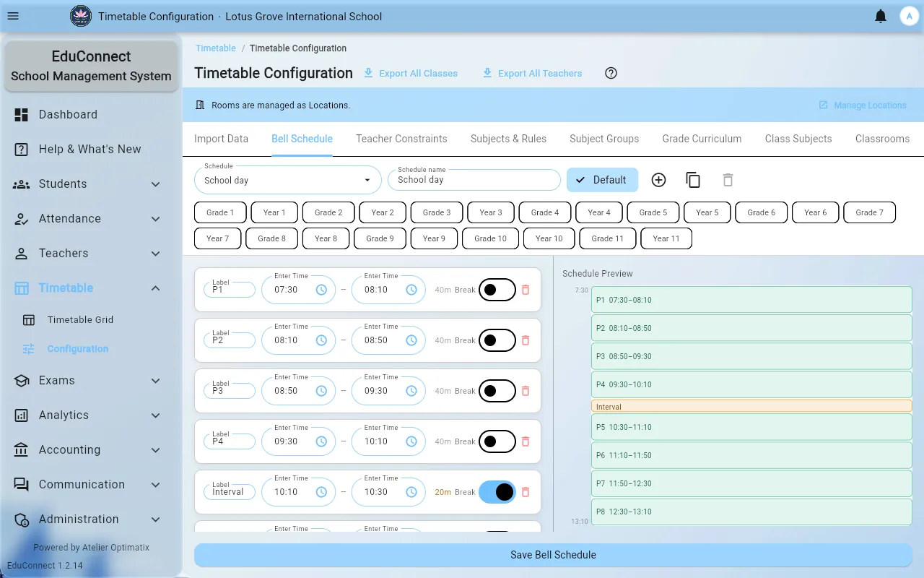This screenshot has height=578, width=924.
Task: Open the notifications bell
Action: 881,16
